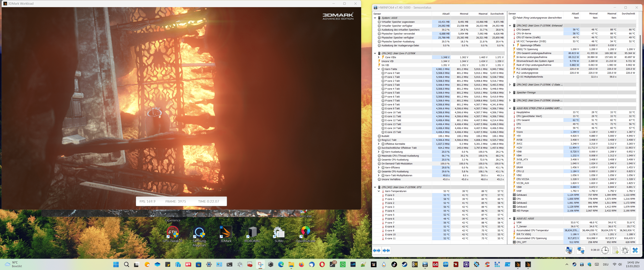Collapse ASUS EC: ASUS group
Screen dimensions: 644x270
click(x=510, y=219)
